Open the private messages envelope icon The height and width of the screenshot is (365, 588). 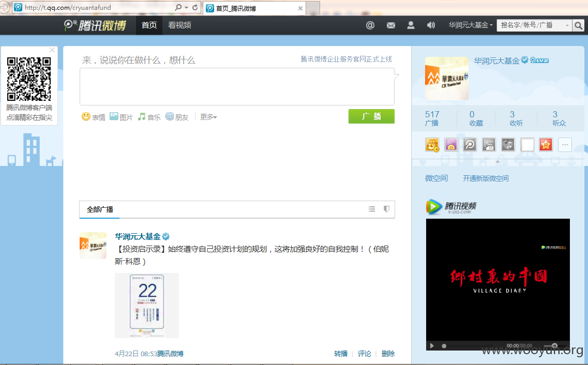click(x=391, y=25)
